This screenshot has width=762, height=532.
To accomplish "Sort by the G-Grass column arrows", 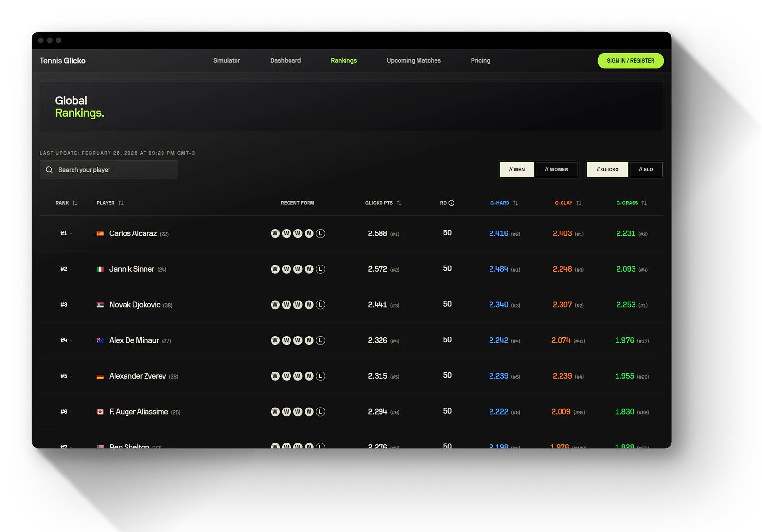I will point(644,203).
